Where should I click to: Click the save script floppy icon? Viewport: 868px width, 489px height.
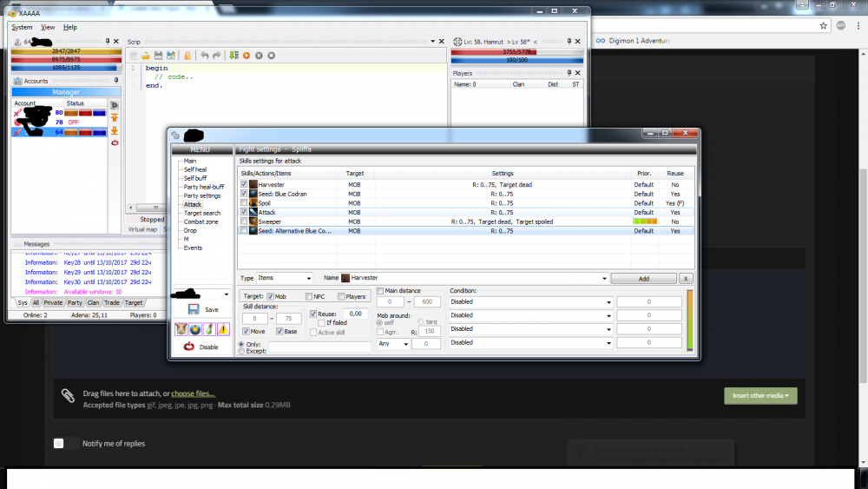tap(159, 56)
